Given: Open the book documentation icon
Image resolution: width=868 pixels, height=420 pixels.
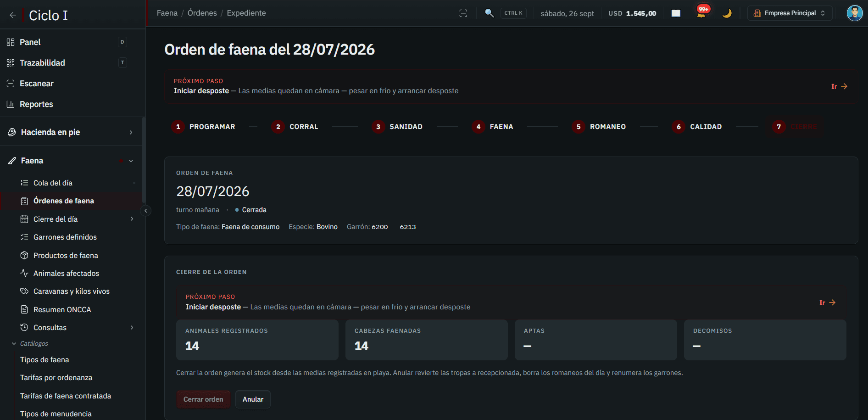Looking at the screenshot, I should point(676,13).
